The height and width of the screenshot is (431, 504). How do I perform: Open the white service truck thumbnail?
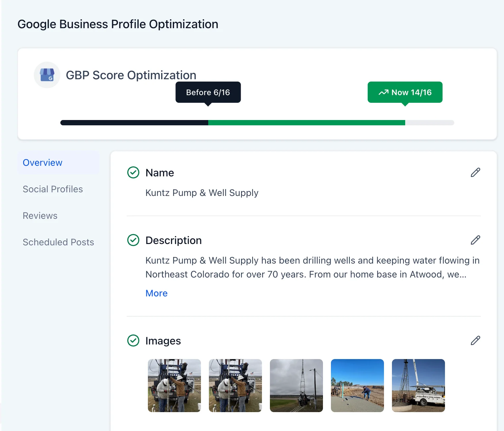[418, 386]
